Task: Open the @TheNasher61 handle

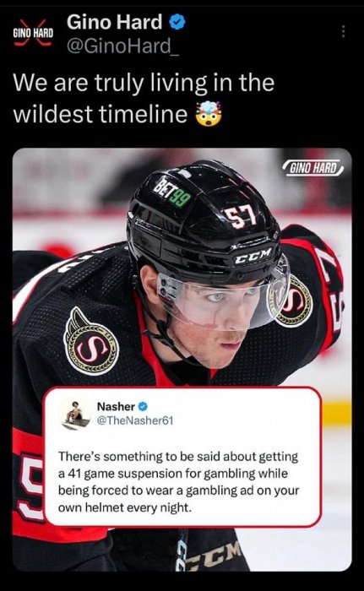Action: [135, 420]
